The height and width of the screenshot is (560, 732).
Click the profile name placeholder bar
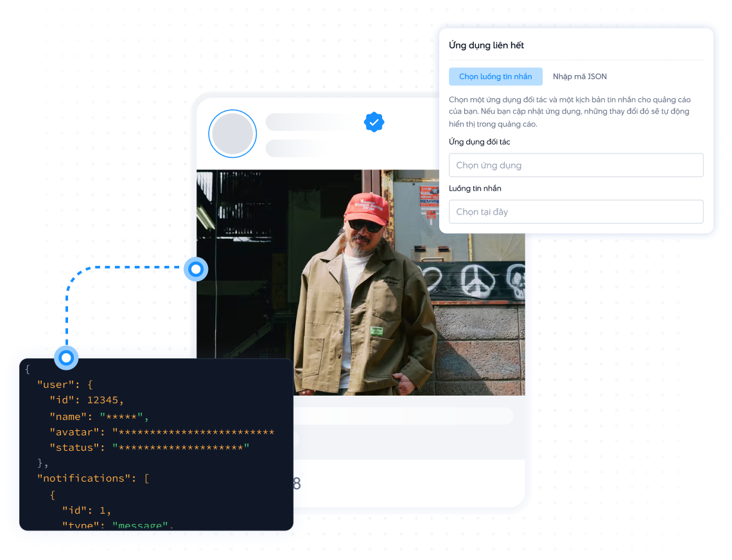[313, 122]
